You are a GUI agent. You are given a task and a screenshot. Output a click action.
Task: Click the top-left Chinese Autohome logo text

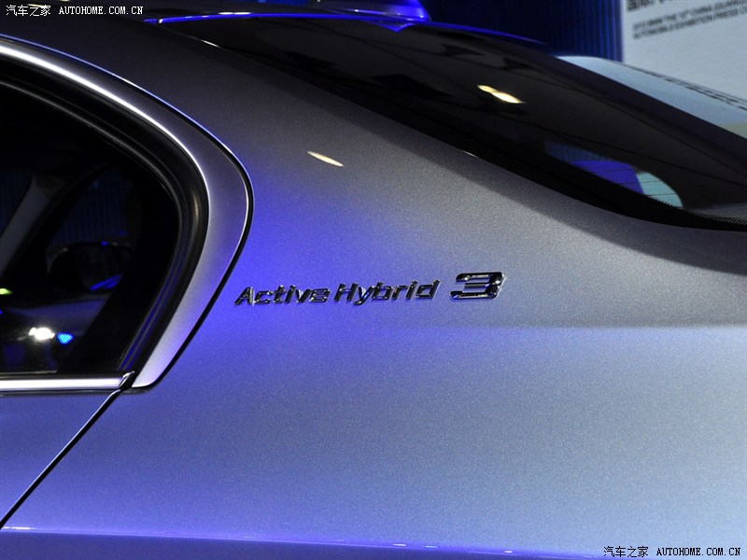[x=29, y=10]
